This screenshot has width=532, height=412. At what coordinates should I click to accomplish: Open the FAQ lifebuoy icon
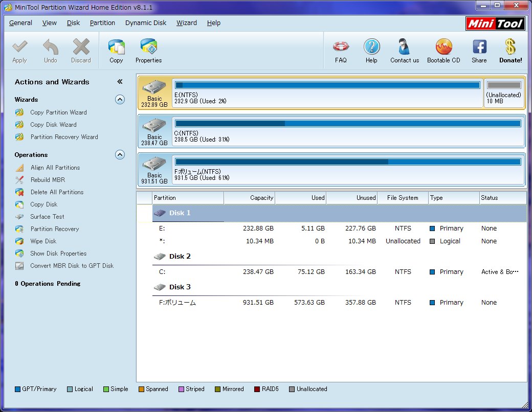click(x=341, y=51)
